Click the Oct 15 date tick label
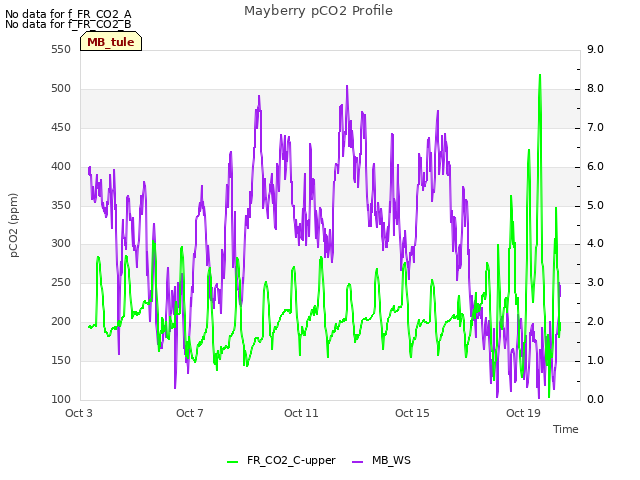 tap(412, 413)
